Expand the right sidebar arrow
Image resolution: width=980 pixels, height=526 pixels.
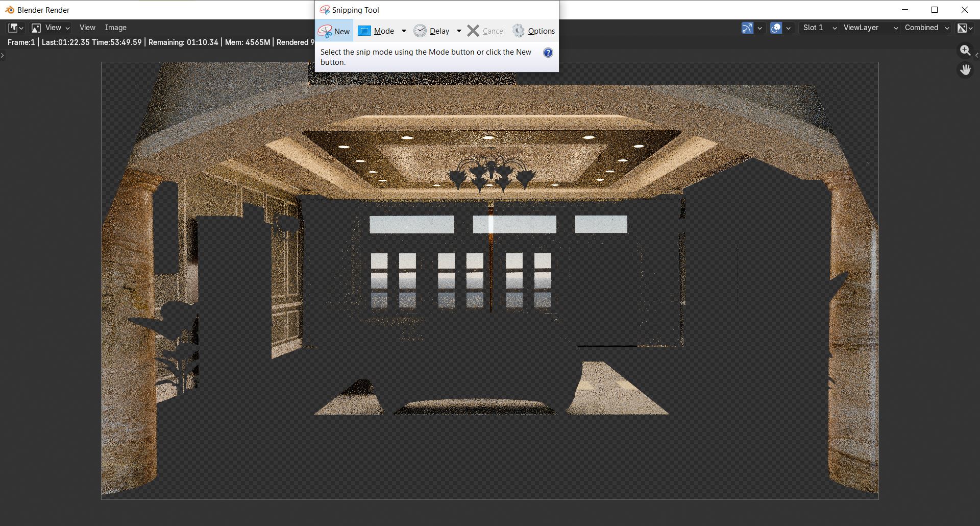(x=976, y=55)
